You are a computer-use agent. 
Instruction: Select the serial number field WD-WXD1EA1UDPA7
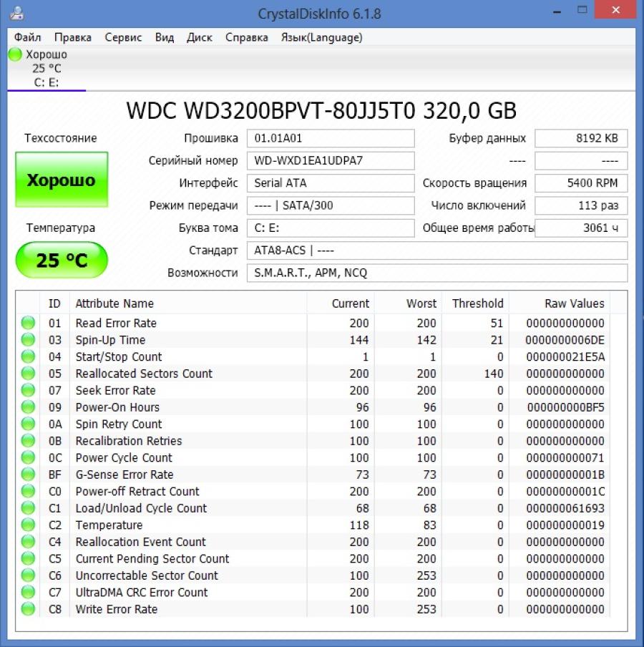click(x=331, y=160)
